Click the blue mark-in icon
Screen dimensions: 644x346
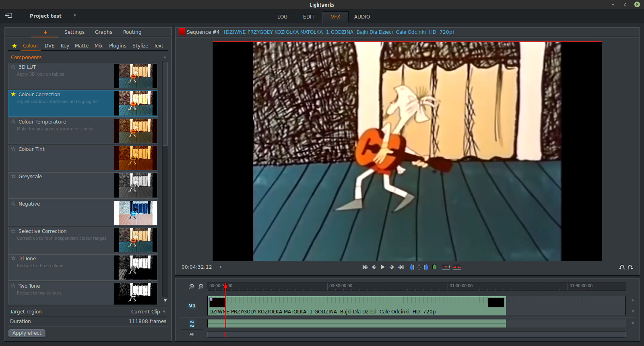point(412,267)
